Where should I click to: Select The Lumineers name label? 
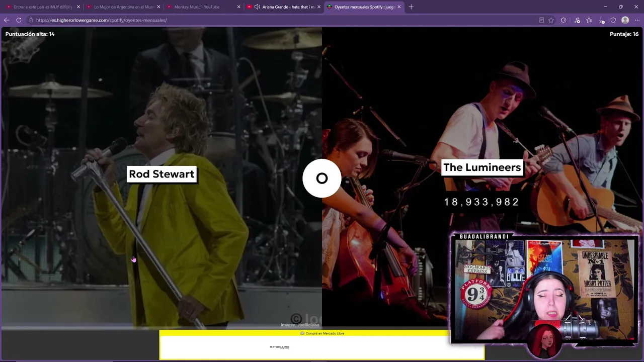click(482, 167)
